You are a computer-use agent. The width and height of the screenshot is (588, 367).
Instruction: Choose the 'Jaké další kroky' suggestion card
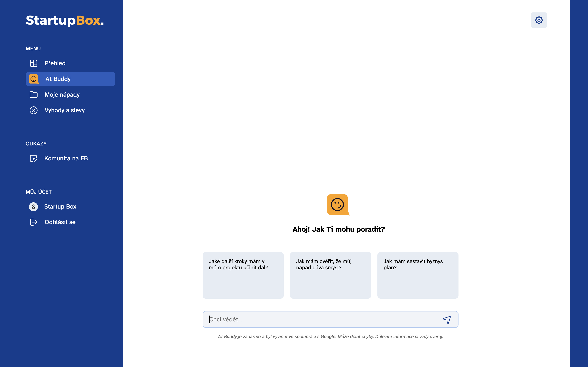[x=243, y=275]
